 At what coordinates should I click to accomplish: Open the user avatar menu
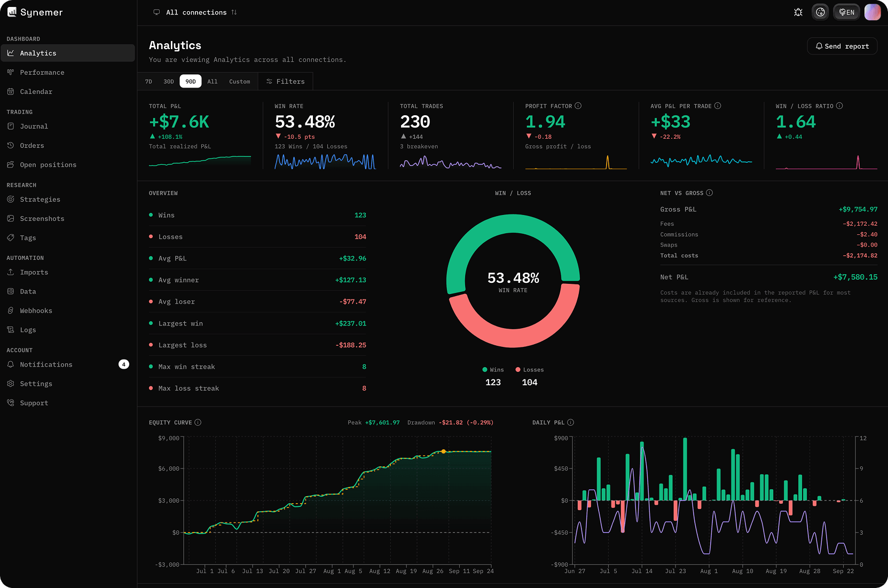tap(873, 12)
